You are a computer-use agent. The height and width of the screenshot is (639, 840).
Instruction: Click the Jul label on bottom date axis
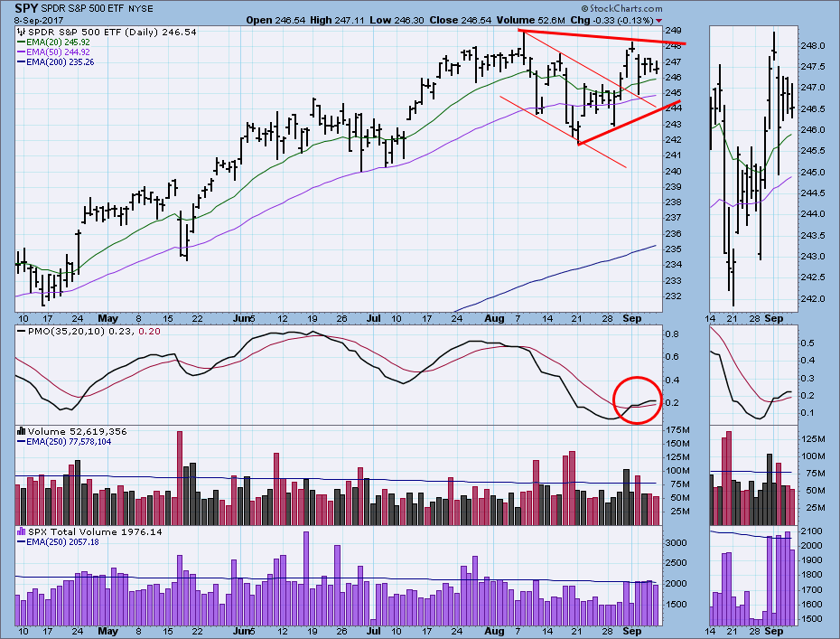[374, 631]
